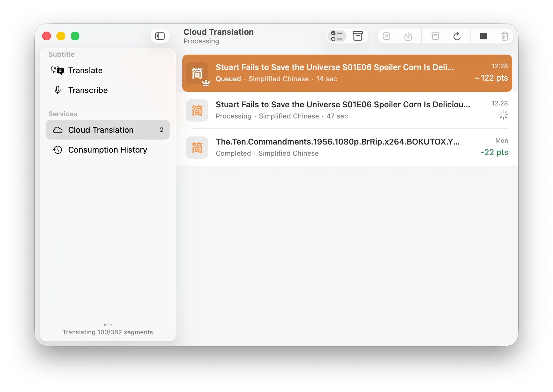Select the Processing Stuart Fails task row
Viewport: 553px width, 392px height.
coord(347,110)
